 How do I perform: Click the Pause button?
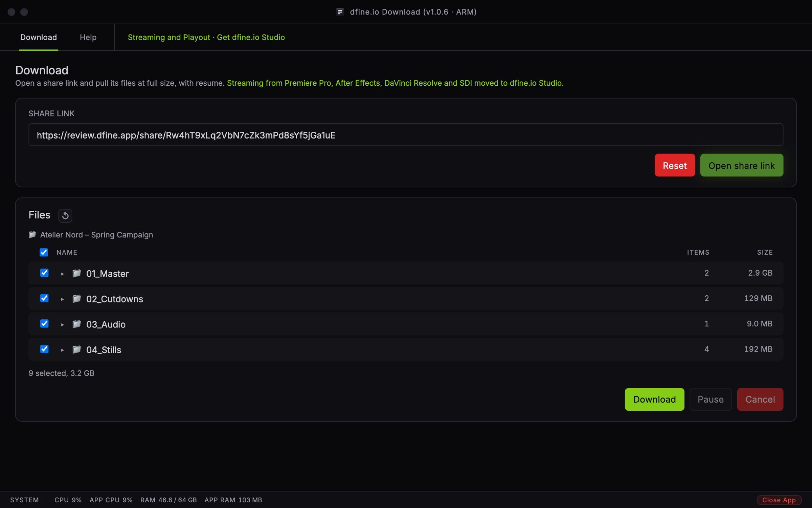pos(710,399)
